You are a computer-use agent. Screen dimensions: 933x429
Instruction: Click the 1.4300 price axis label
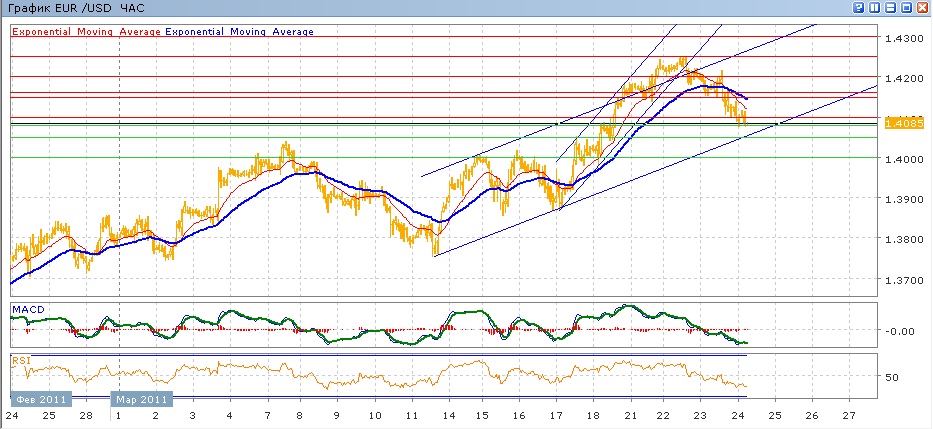[903, 38]
